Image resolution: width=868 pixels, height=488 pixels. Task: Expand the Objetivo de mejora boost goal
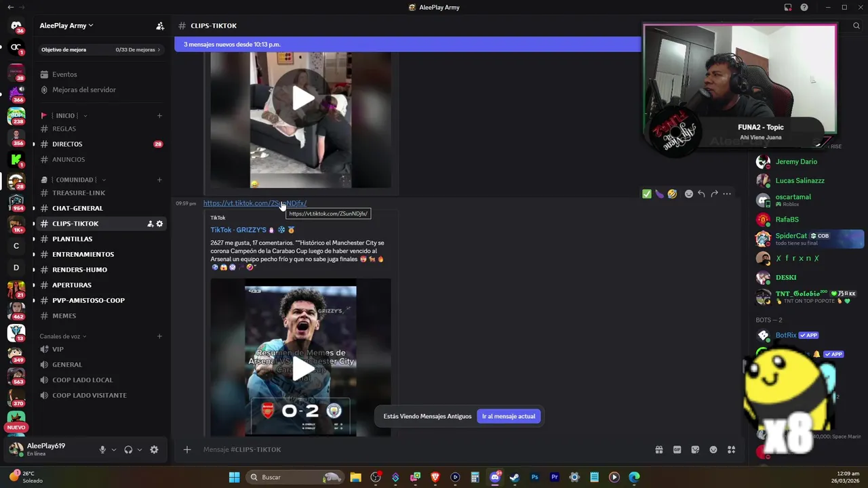click(x=102, y=49)
